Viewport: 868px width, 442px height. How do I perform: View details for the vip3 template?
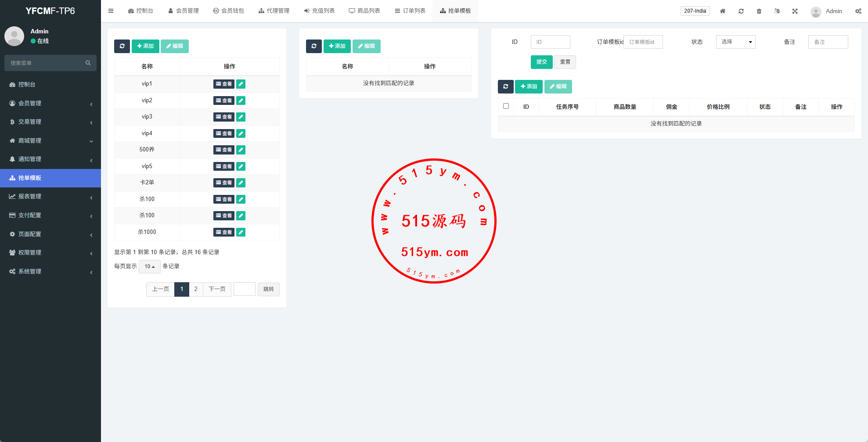223,117
